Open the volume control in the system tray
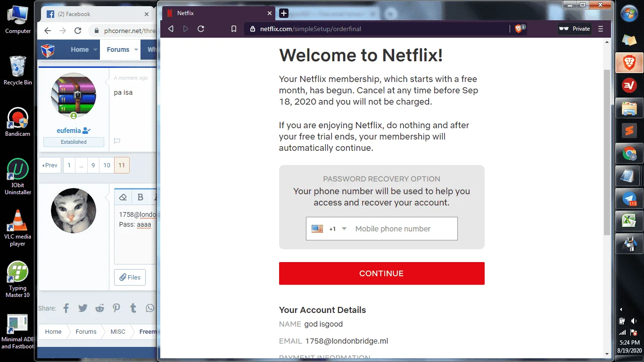644x362 pixels. (x=634, y=321)
